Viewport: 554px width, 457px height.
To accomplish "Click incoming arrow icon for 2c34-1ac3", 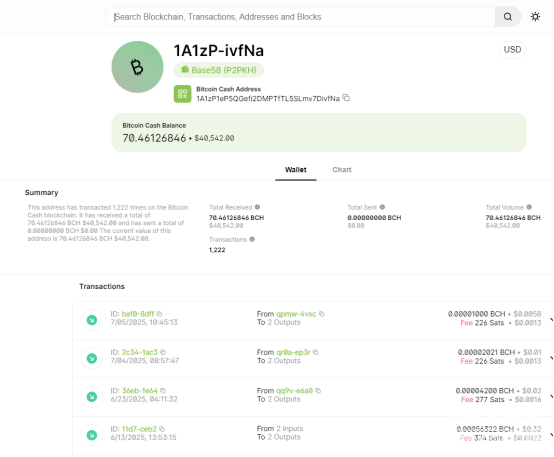I will click(92, 358).
